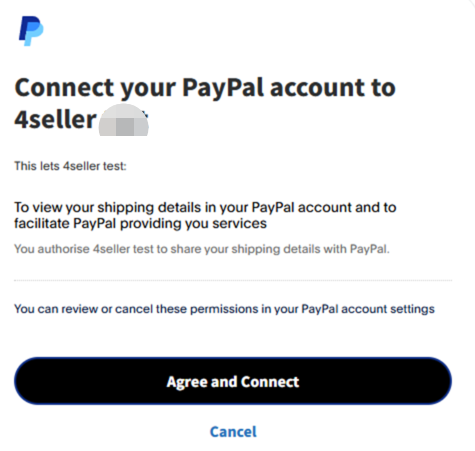475x451 pixels.
Task: Click the PayPal logo icon
Action: tap(31, 31)
